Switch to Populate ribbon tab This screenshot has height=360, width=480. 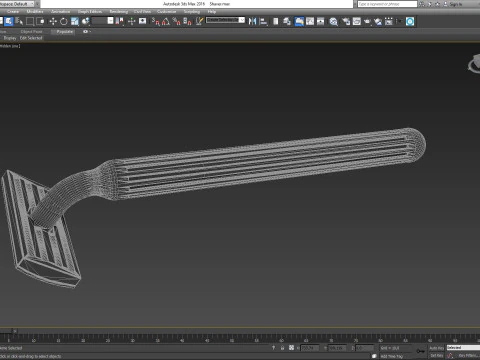pyautogui.click(x=64, y=32)
